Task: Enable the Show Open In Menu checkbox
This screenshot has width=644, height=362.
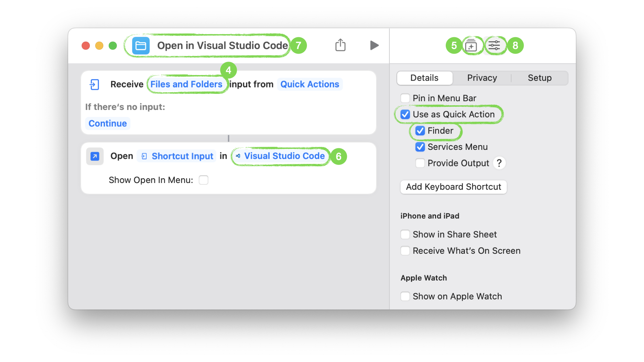Action: 204,180
